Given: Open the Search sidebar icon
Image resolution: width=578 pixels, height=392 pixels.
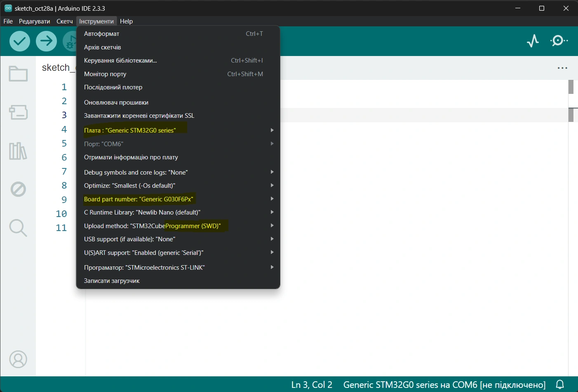Looking at the screenshot, I should coord(18,228).
